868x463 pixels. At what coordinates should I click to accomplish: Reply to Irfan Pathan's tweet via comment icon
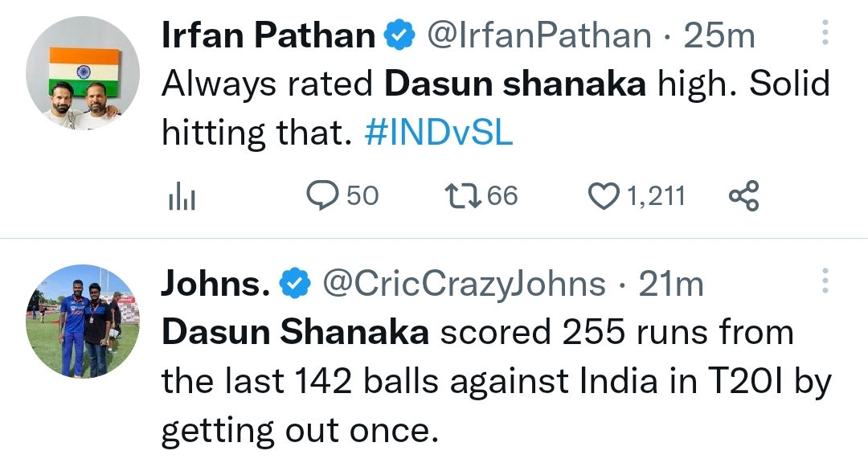click(324, 195)
